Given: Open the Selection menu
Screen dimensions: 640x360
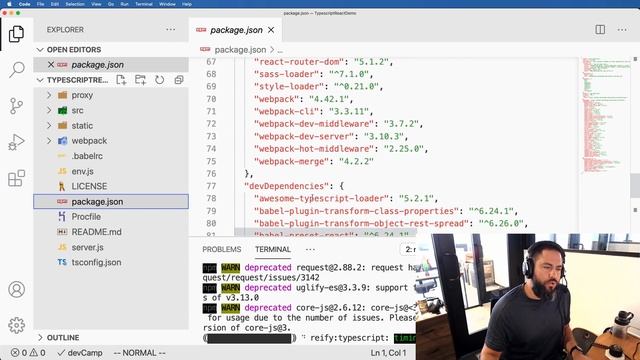Looking at the screenshot, I should point(75,4).
